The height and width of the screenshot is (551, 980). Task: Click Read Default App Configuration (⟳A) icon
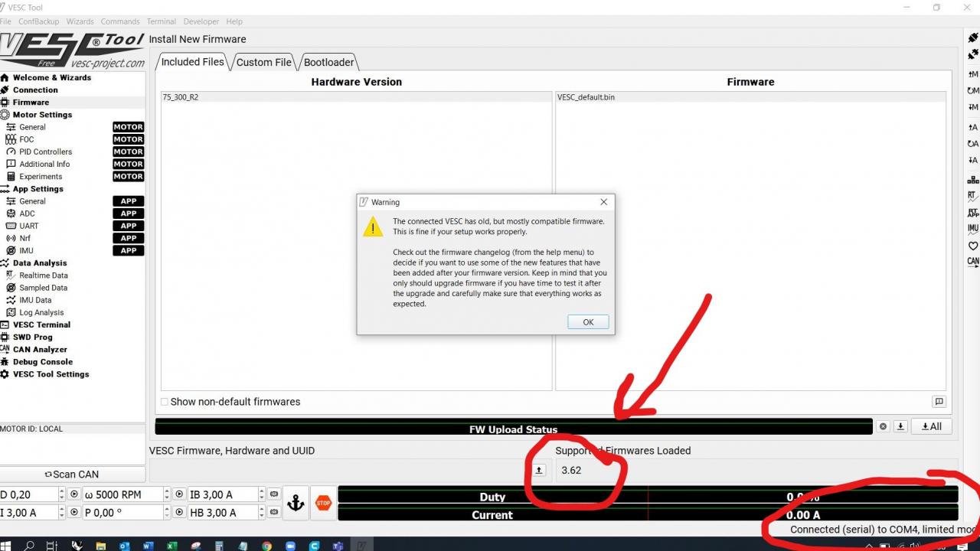973,144
